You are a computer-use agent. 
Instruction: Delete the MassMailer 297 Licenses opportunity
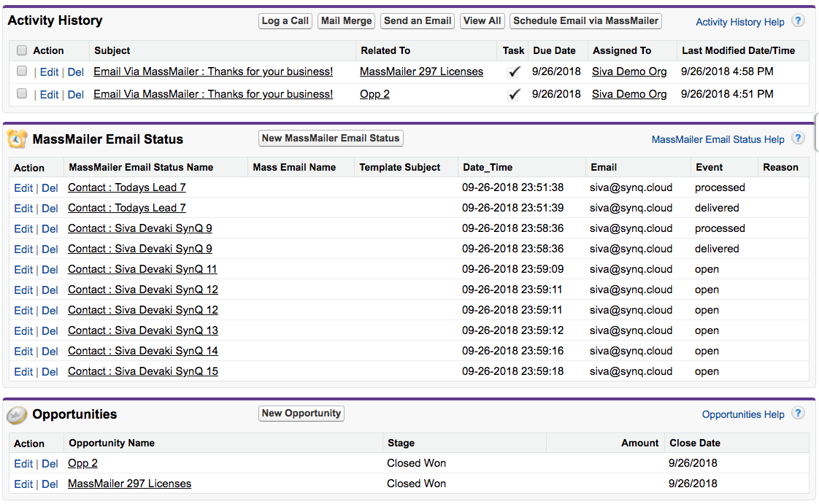click(x=50, y=484)
